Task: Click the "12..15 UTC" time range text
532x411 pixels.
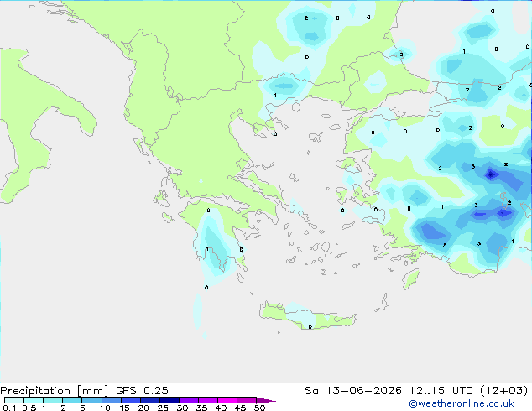Action: [441, 391]
